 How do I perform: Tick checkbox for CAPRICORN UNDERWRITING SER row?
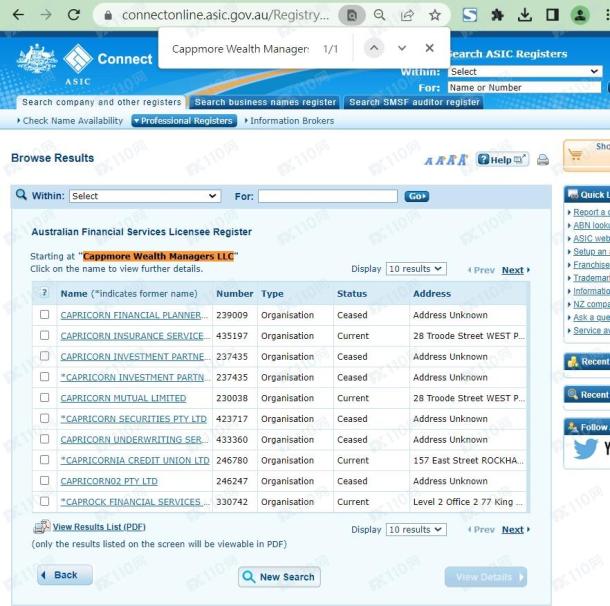(x=45, y=439)
